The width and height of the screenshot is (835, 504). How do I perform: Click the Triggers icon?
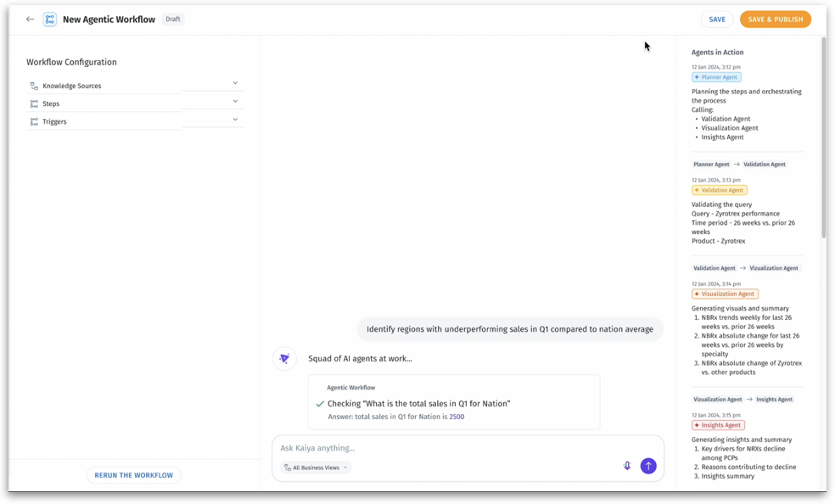[34, 121]
